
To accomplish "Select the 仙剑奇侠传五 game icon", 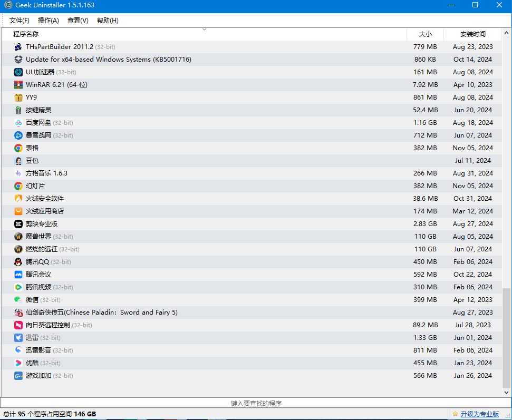I will pos(18,312).
